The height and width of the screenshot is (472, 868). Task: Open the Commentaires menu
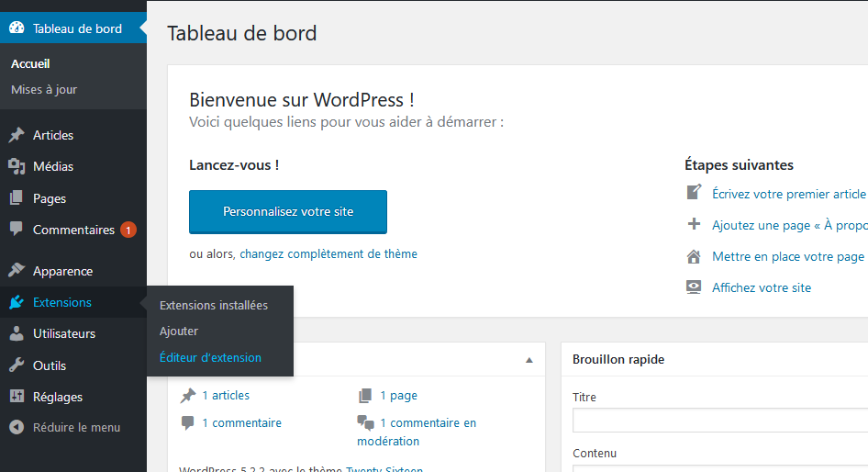pos(73,230)
